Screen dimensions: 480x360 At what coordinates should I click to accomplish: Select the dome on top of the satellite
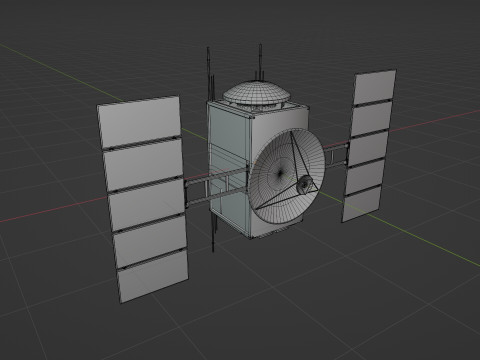[x=256, y=92]
